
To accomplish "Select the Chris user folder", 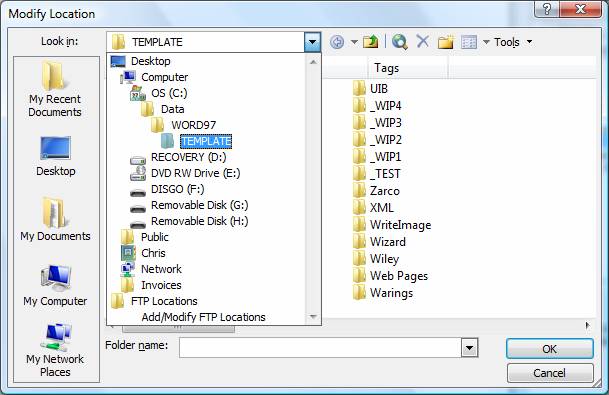I will point(143,253).
